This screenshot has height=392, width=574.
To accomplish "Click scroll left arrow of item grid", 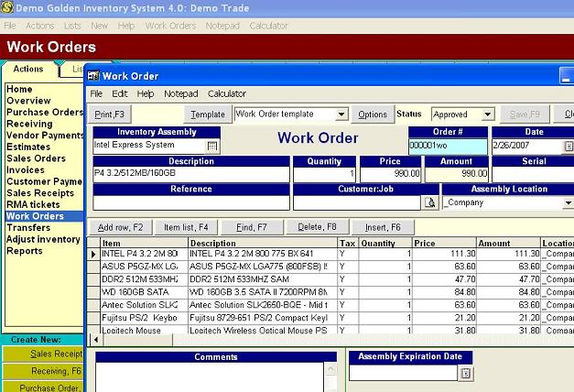I will (x=96, y=340).
